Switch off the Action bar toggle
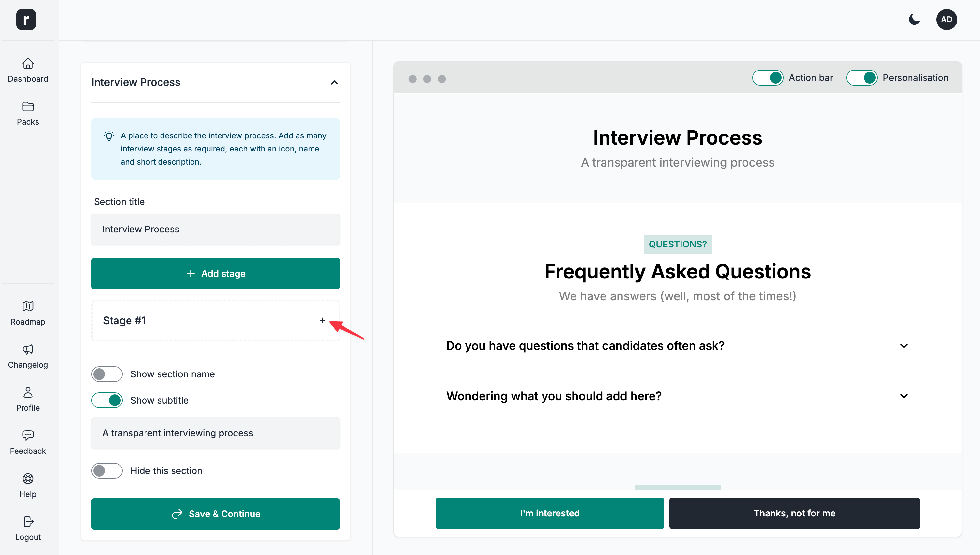The image size is (980, 555). (x=768, y=77)
